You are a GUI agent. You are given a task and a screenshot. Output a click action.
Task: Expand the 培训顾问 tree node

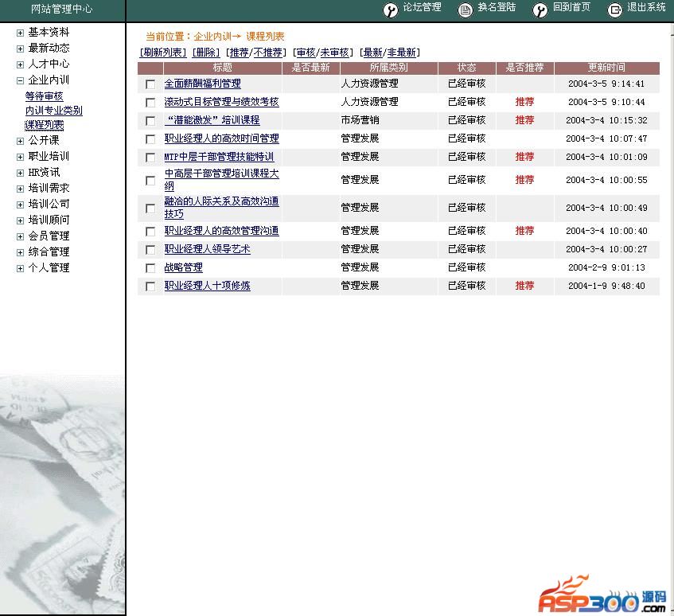coord(20,220)
